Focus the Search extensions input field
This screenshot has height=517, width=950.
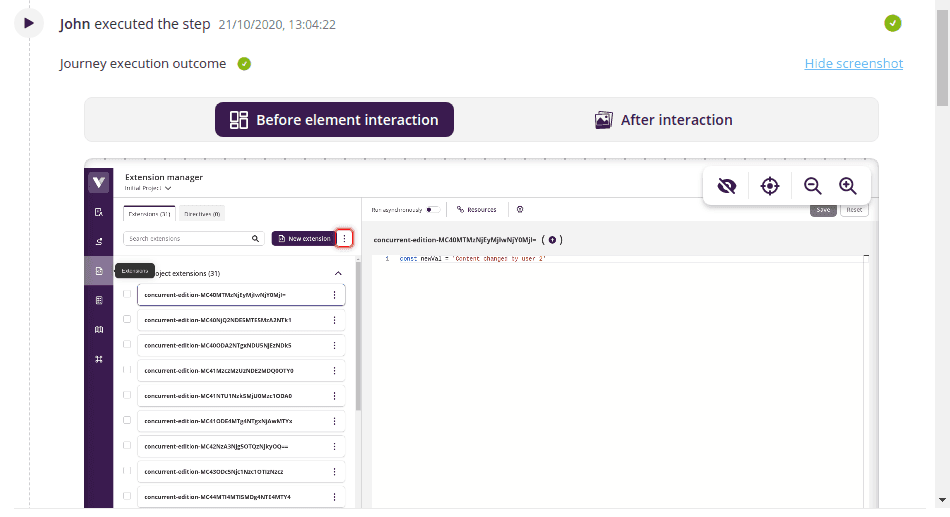193,239
